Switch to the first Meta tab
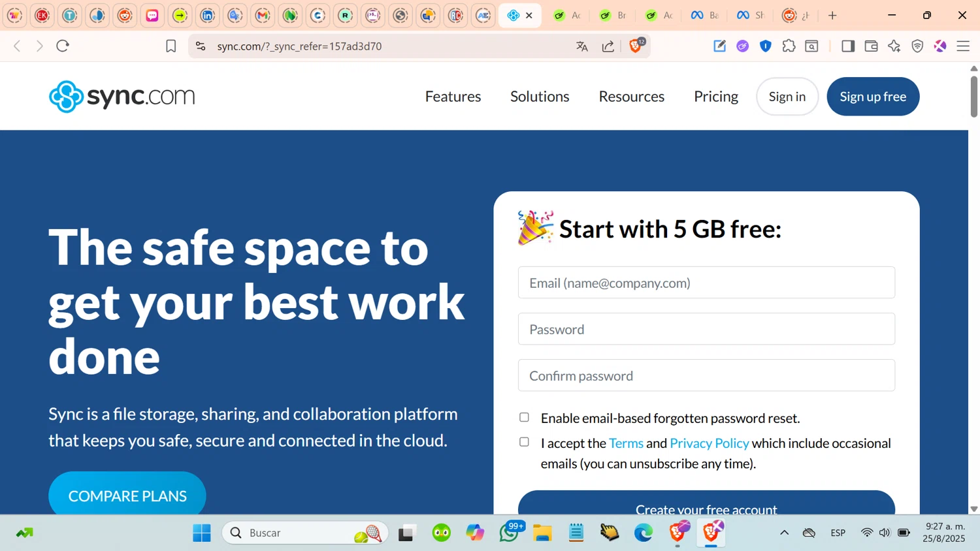The height and width of the screenshot is (551, 980). click(705, 15)
